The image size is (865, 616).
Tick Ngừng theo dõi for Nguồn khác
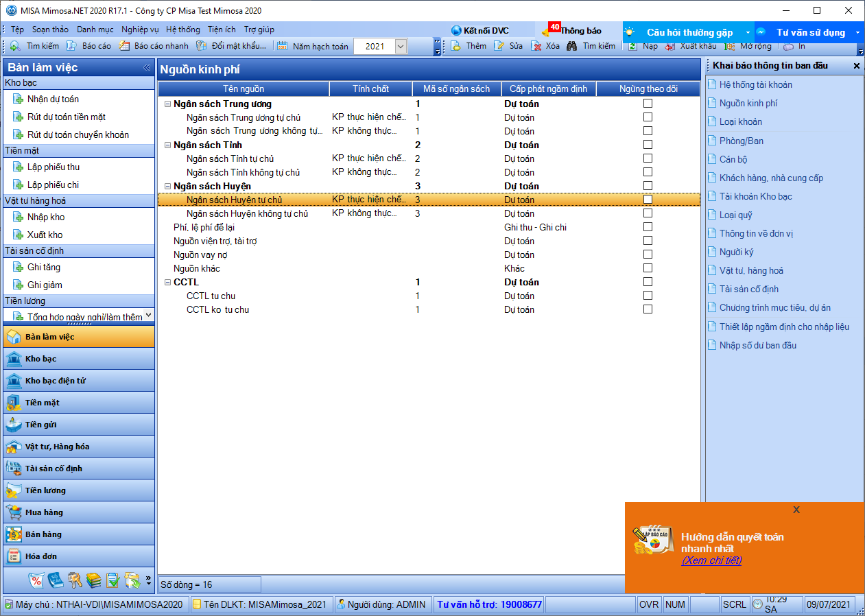coord(648,268)
